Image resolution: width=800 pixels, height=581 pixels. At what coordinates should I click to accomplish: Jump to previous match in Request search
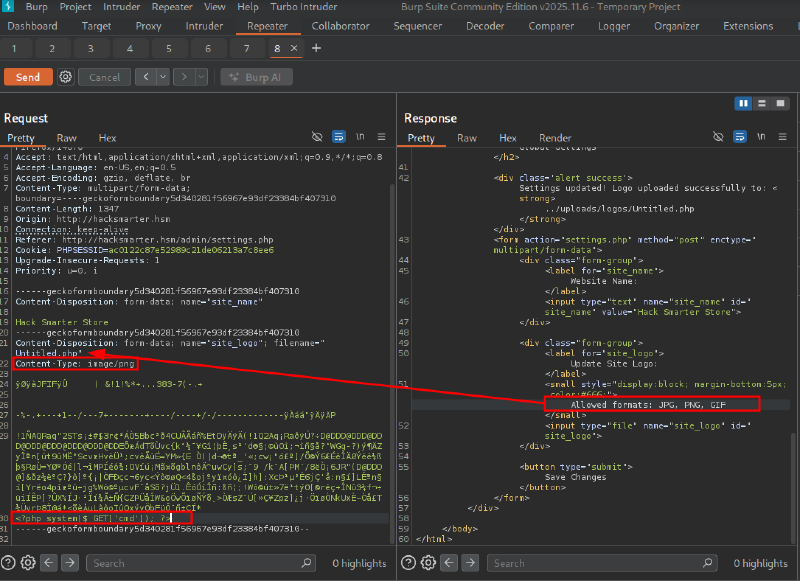(x=48, y=563)
